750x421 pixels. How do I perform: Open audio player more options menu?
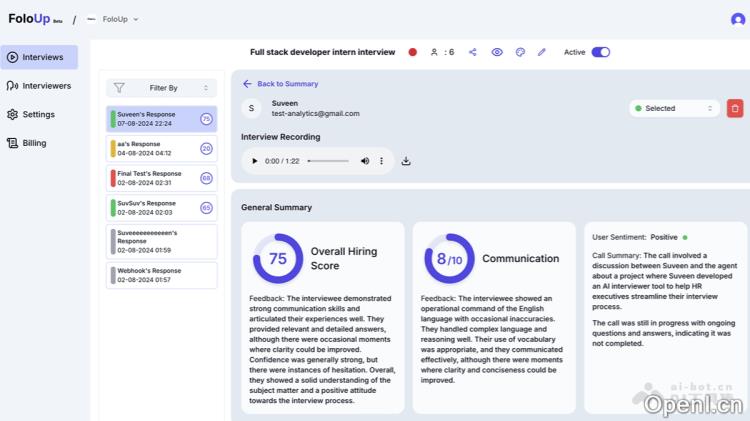[381, 161]
